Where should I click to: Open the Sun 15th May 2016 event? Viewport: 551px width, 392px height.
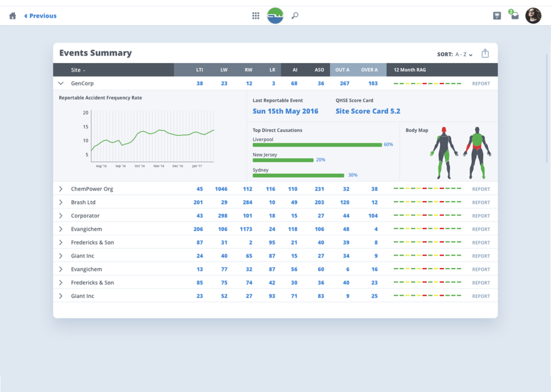285,111
